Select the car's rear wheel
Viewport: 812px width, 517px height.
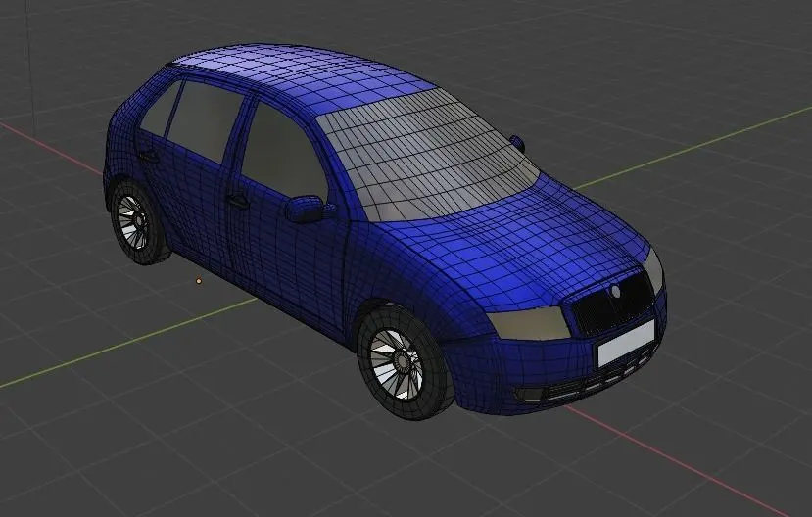tap(137, 221)
